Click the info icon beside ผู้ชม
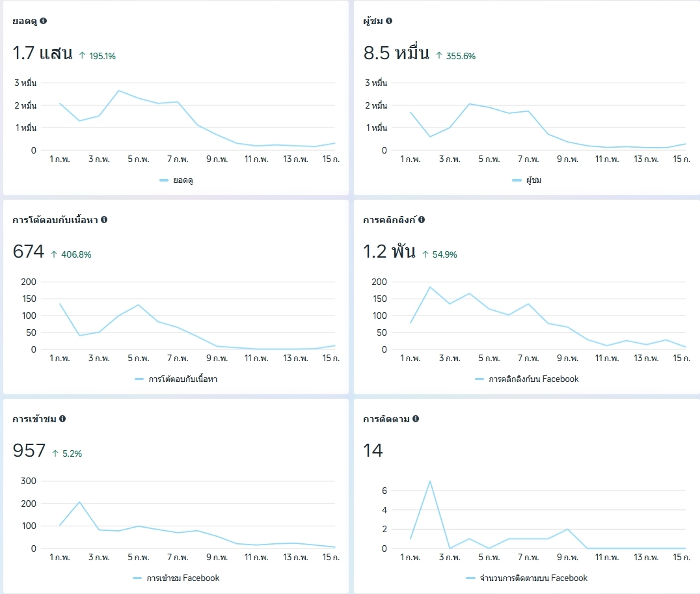700x594 pixels. pos(389,21)
